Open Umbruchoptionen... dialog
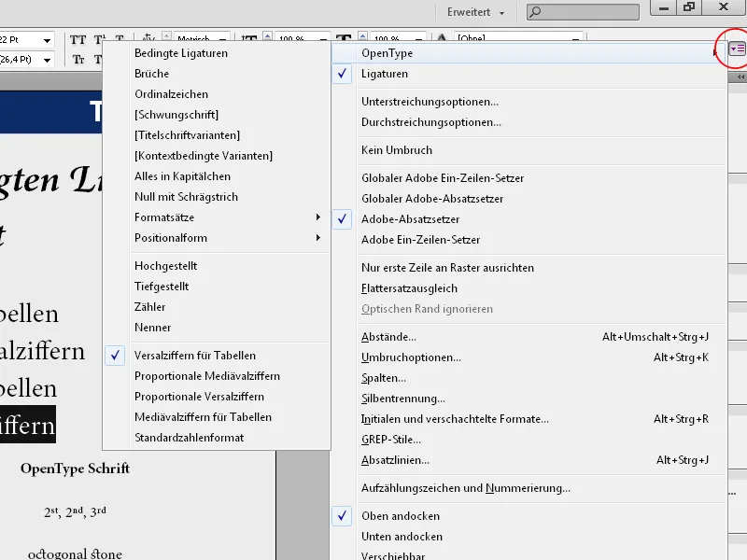This screenshot has width=747, height=560. click(529, 357)
